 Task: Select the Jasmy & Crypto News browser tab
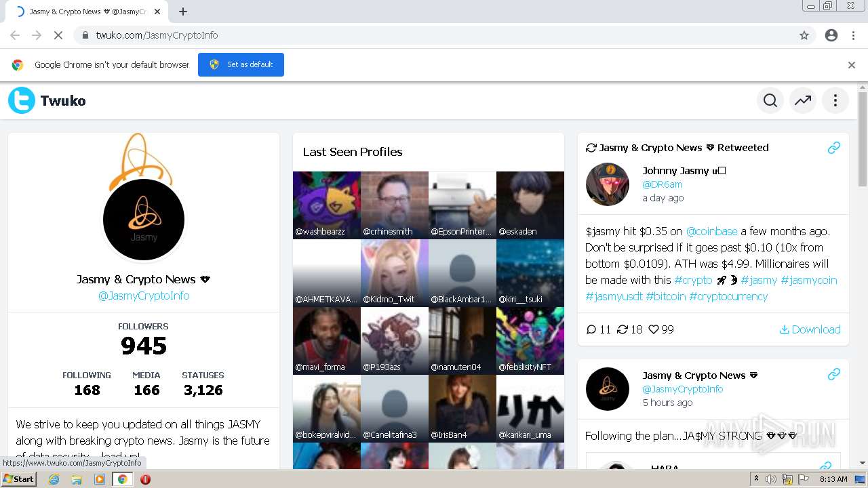(87, 12)
